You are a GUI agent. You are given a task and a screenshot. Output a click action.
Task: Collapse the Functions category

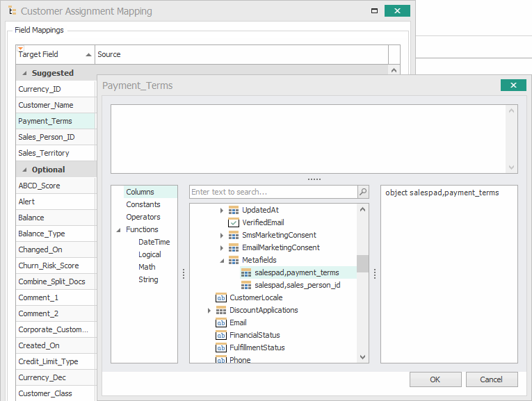click(x=118, y=229)
